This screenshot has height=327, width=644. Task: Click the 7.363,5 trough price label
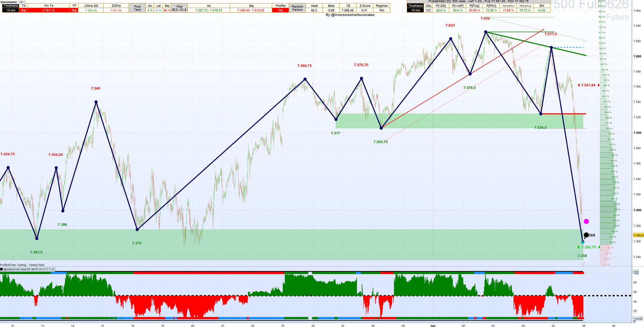pyautogui.click(x=36, y=252)
